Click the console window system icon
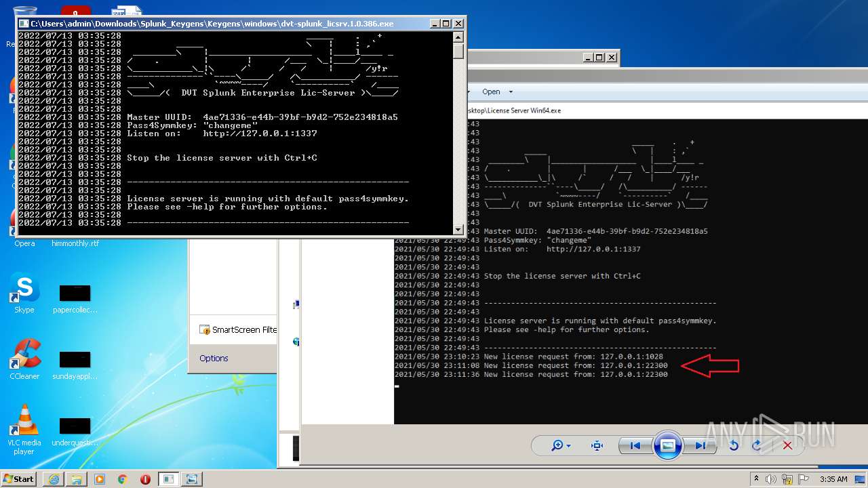The height and width of the screenshot is (488, 868). coord(24,23)
